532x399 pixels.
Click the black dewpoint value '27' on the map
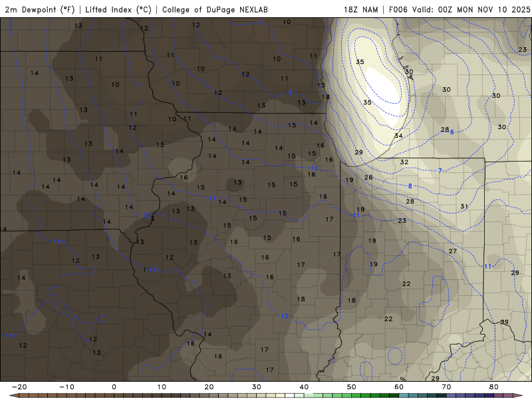[x=453, y=251]
